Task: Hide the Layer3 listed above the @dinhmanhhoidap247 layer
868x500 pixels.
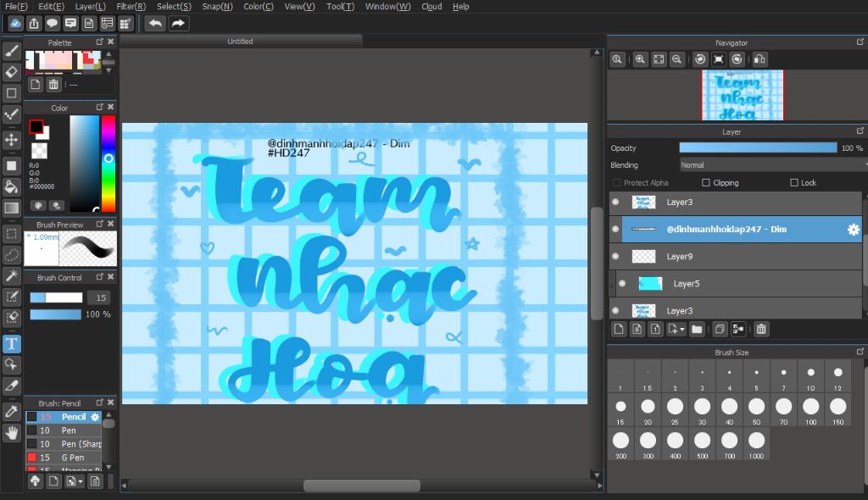Action: point(615,202)
